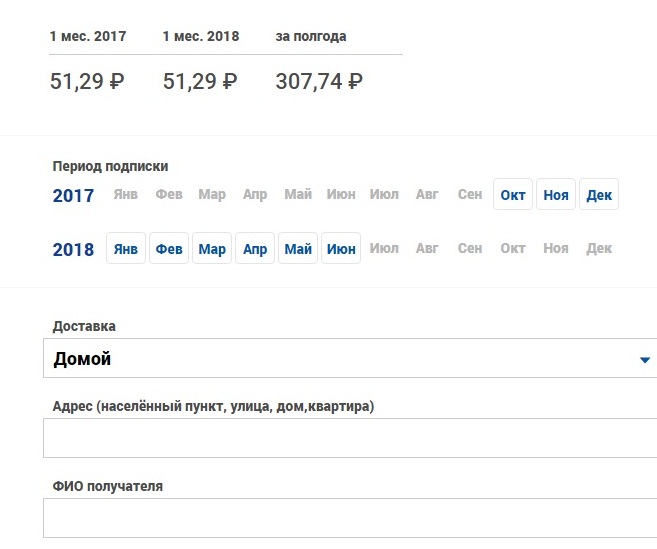
Task: Toggle June 2018 subscription month
Action: (341, 249)
